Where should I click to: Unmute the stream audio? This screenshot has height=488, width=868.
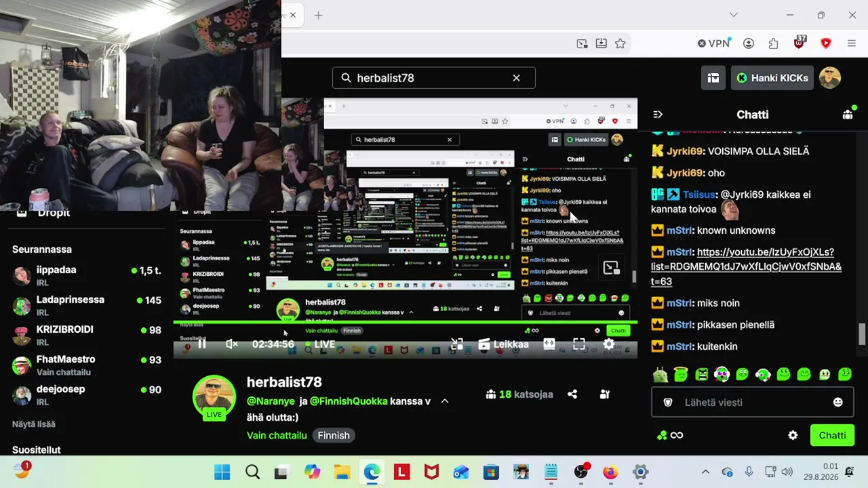[x=231, y=344]
